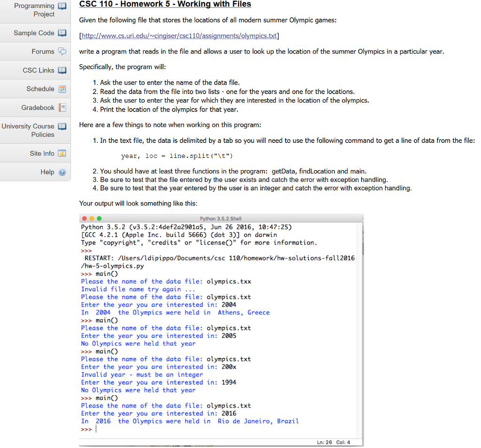Click the green zoom dot on Python Shell
Image resolution: width=481 pixels, height=448 pixels.
tap(99, 219)
